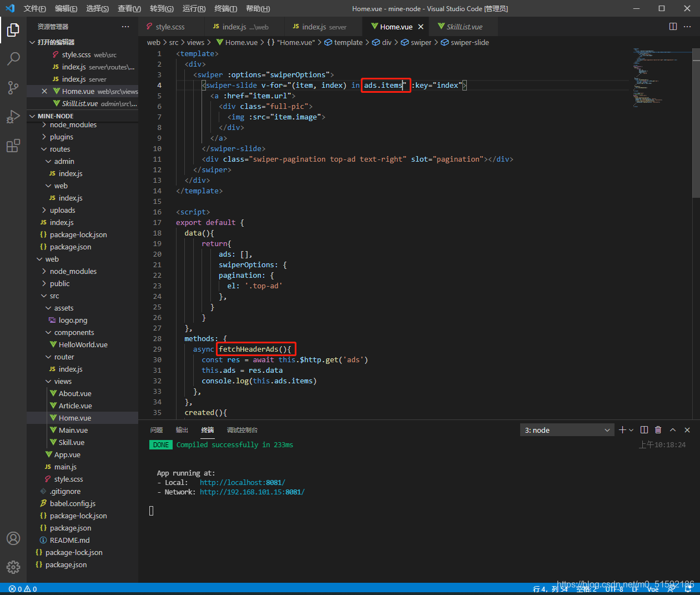Add a new terminal with plus icon
The width and height of the screenshot is (700, 595).
[622, 430]
